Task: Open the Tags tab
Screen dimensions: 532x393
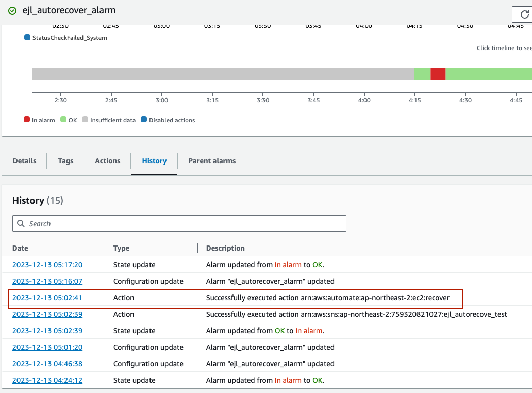Action: (x=65, y=161)
